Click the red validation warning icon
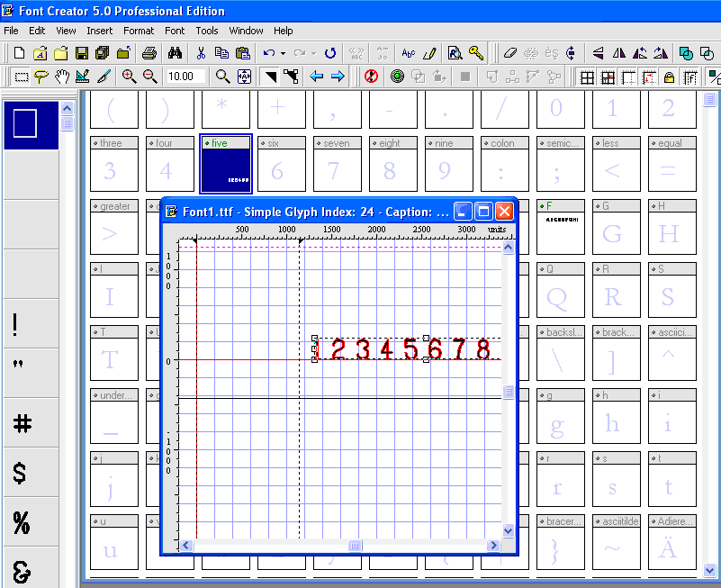Viewport: 721px width, 588px height. [x=371, y=77]
